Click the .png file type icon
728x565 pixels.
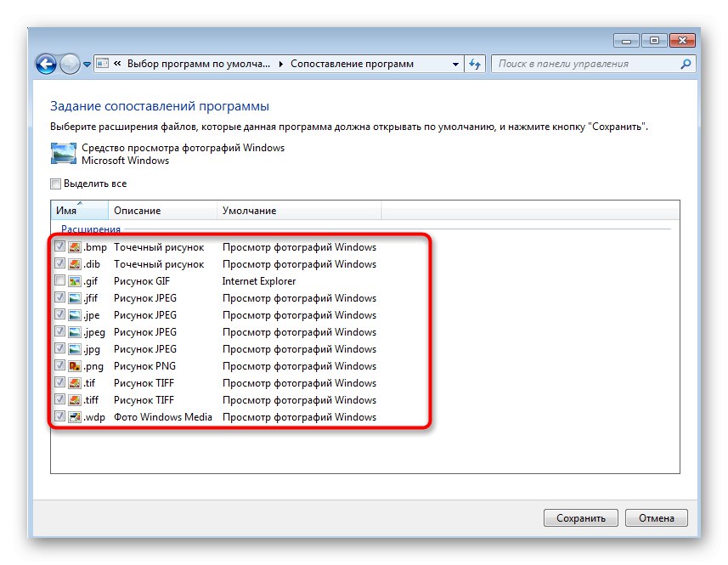pyautogui.click(x=74, y=366)
